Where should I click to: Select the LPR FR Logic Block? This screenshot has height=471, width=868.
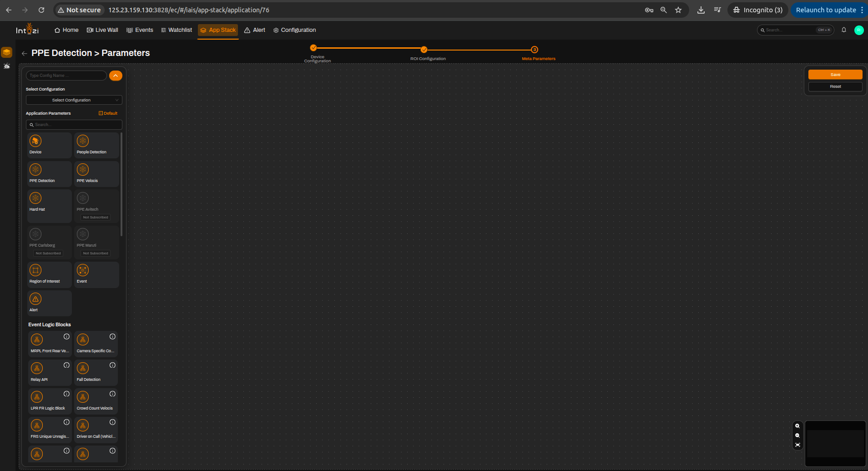(50, 401)
